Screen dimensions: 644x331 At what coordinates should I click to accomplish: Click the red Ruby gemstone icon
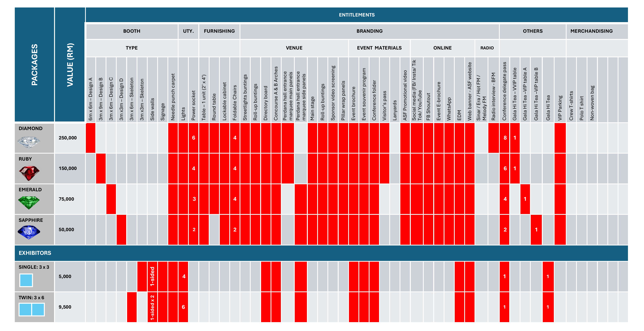point(29,173)
